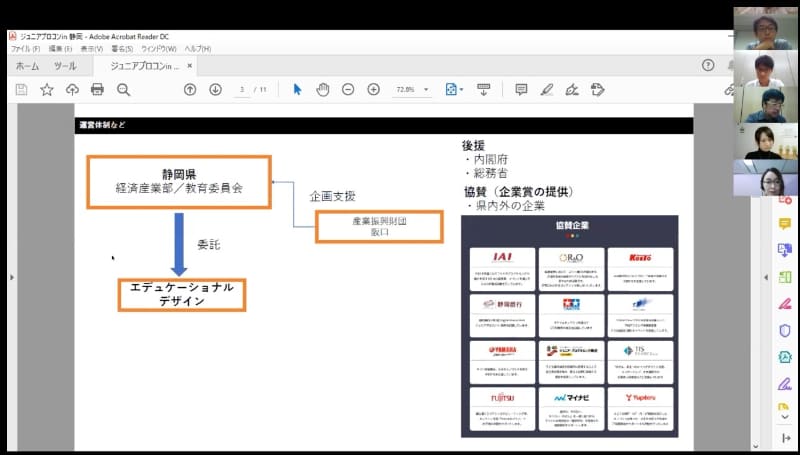
Task: Add a sticky note comment
Action: click(521, 90)
